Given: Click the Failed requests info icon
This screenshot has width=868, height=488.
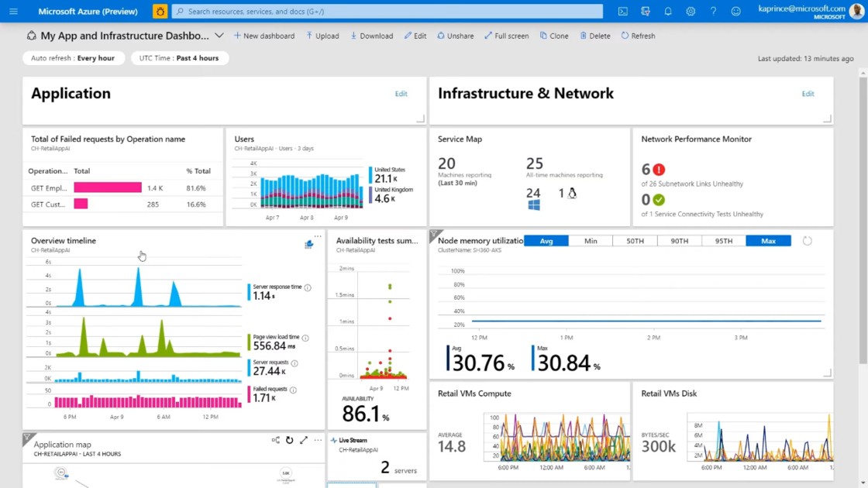Looking at the screenshot, I should click(x=293, y=390).
